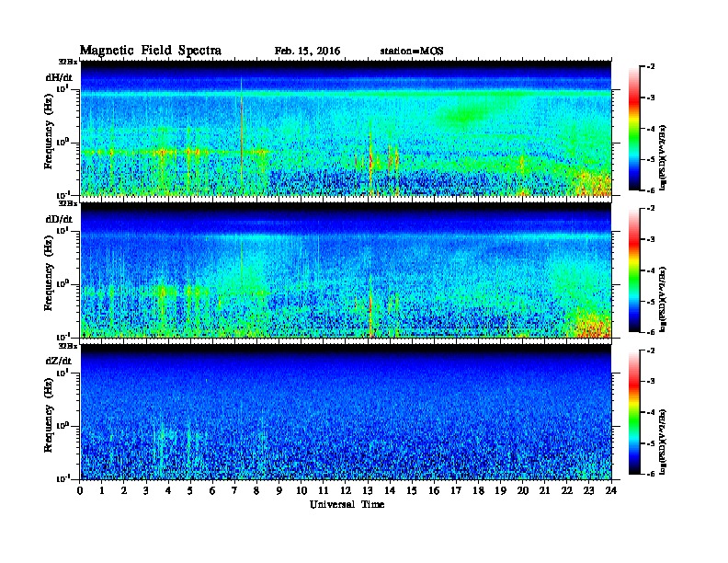Image resolution: width=728 pixels, height=563 pixels.
Task: Click hour 13 on the time axis
Action: (368, 490)
